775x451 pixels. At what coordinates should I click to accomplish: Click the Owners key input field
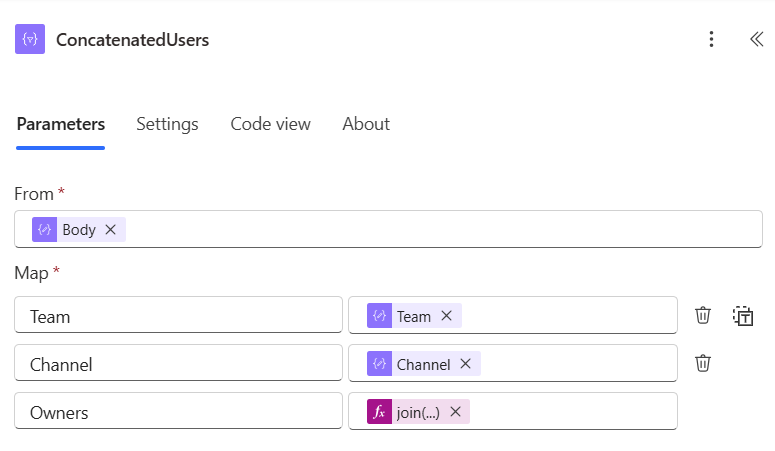point(178,412)
